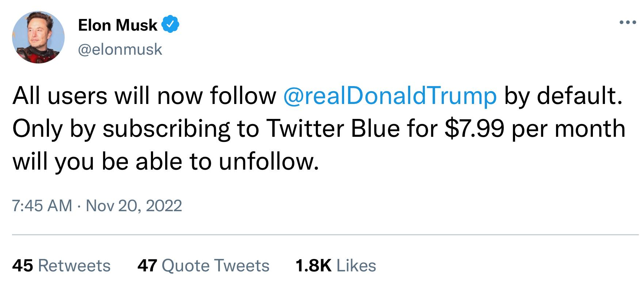644x294 pixels.
Task: Click the 7:45 AM timestamp
Action: (x=42, y=205)
